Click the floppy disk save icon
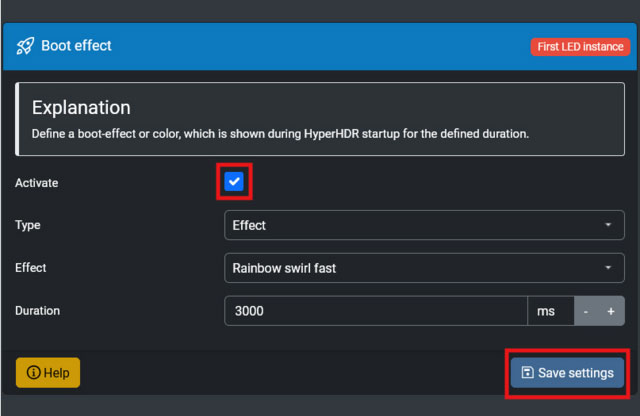This screenshot has width=640, height=416. pyautogui.click(x=528, y=373)
